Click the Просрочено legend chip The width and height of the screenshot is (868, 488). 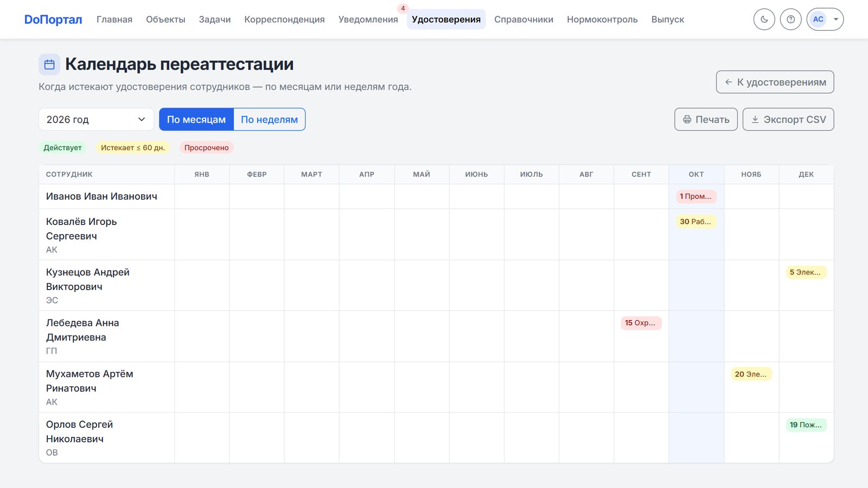(206, 147)
